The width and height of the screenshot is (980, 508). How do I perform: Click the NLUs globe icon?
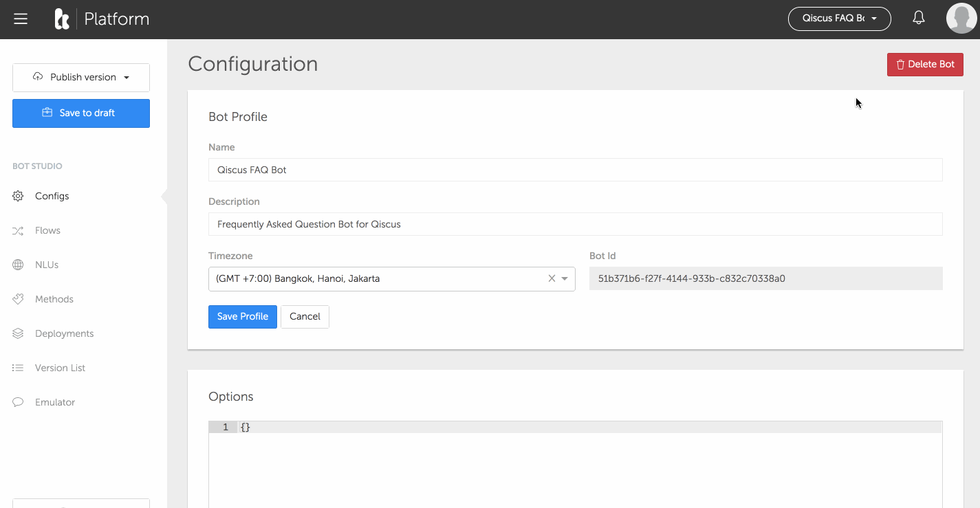(19, 265)
